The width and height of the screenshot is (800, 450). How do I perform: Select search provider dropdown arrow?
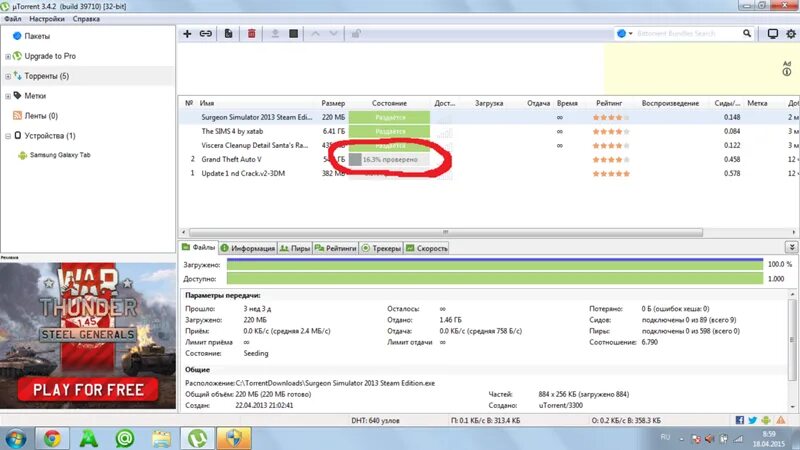click(x=631, y=34)
